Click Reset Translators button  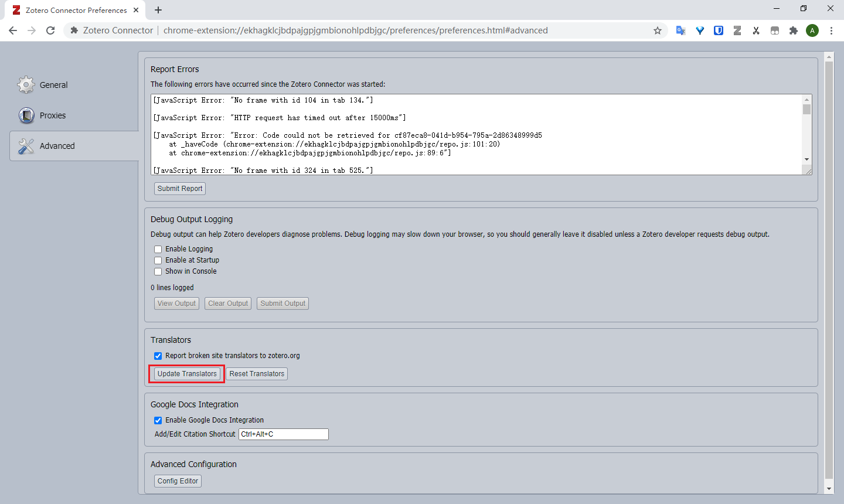coord(257,374)
